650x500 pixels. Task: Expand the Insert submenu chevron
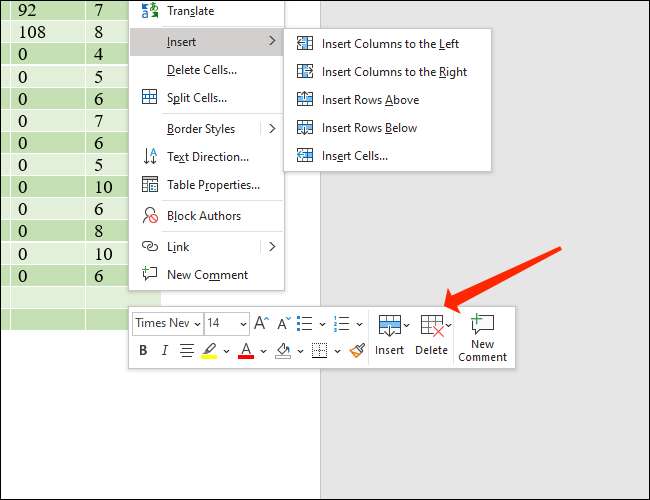click(272, 41)
